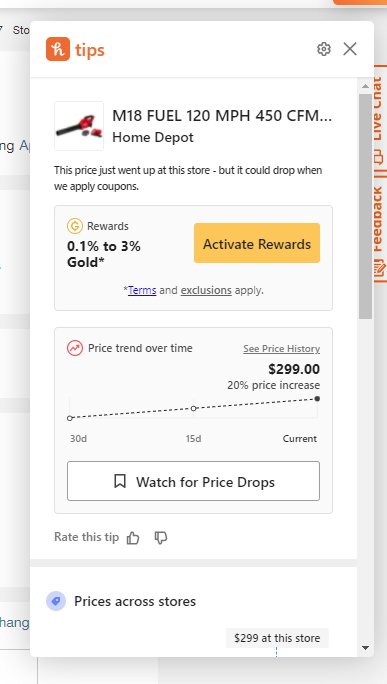Click the thumbs down rating icon
The width and height of the screenshot is (387, 684).
coord(161,538)
